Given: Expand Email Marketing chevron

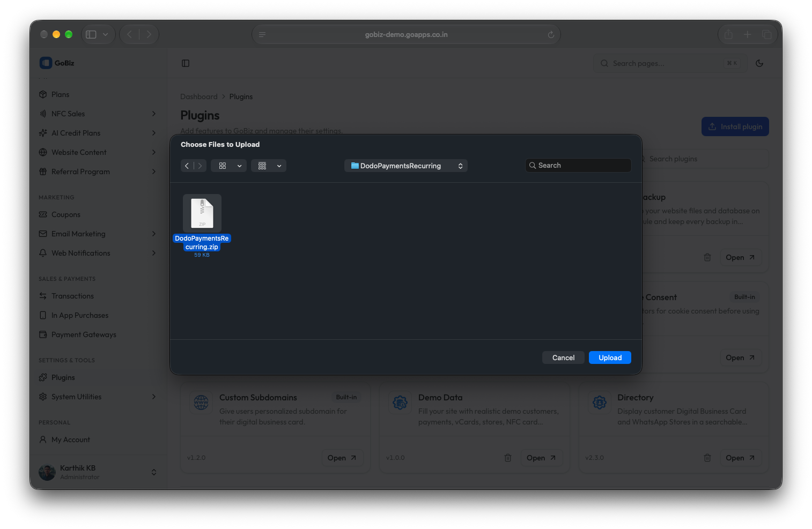Looking at the screenshot, I should (x=154, y=234).
